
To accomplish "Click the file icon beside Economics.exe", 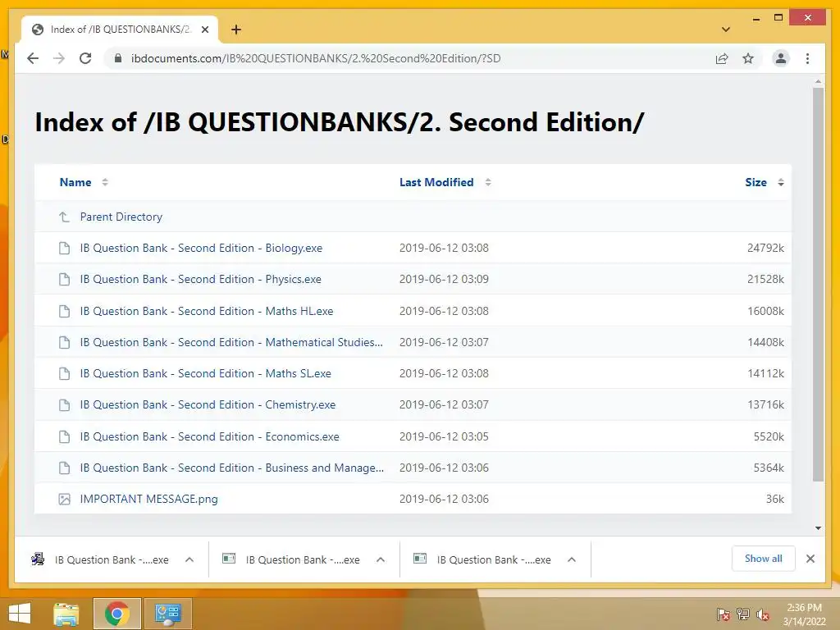I will coord(64,436).
